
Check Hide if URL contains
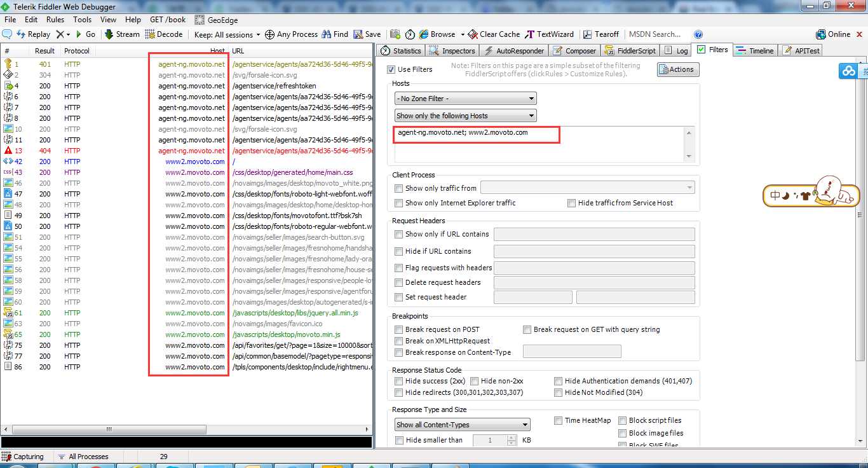pos(398,251)
